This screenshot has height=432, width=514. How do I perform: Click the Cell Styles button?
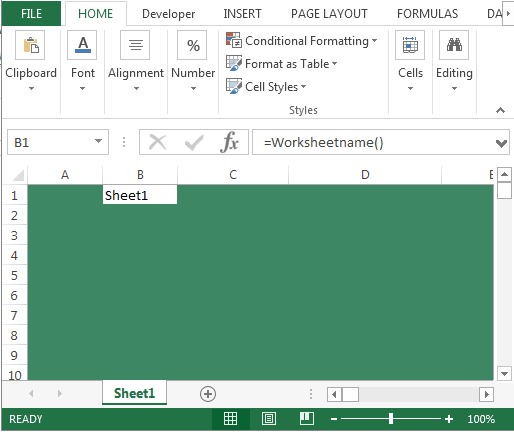point(266,87)
